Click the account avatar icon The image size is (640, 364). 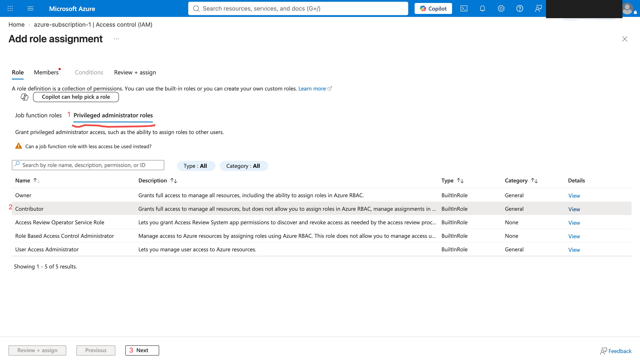click(x=628, y=8)
